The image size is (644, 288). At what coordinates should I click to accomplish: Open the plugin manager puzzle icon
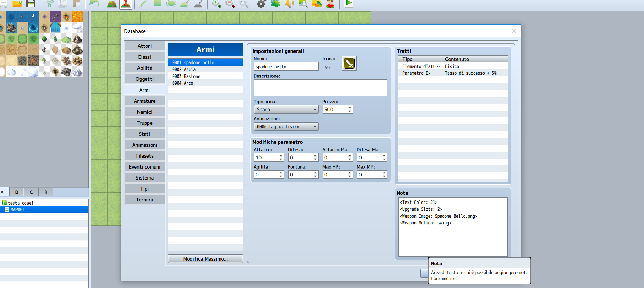click(x=275, y=3)
